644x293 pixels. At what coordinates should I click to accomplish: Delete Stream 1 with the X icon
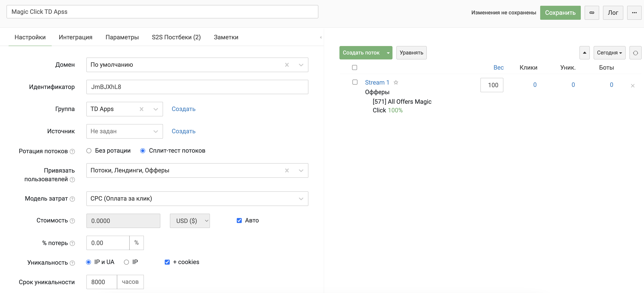point(633,86)
